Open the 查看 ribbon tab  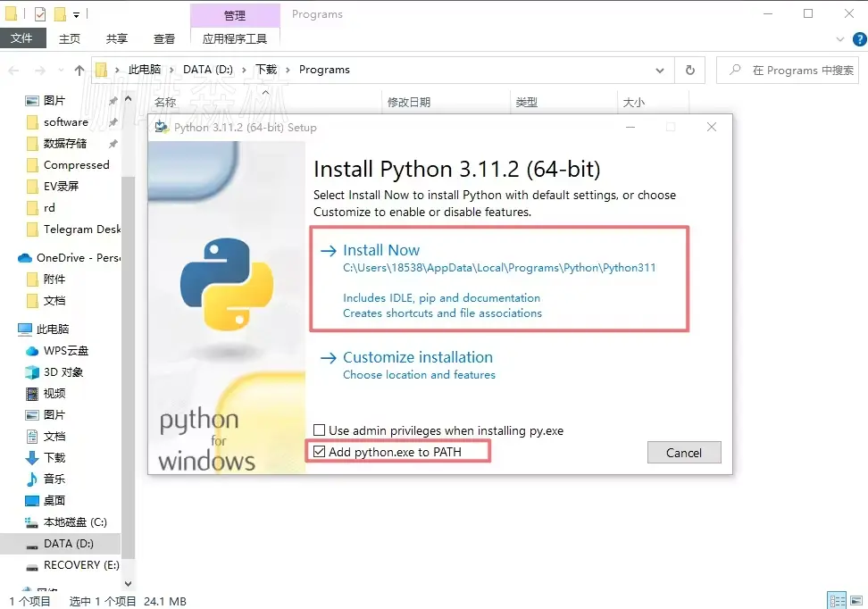pyautogui.click(x=163, y=38)
